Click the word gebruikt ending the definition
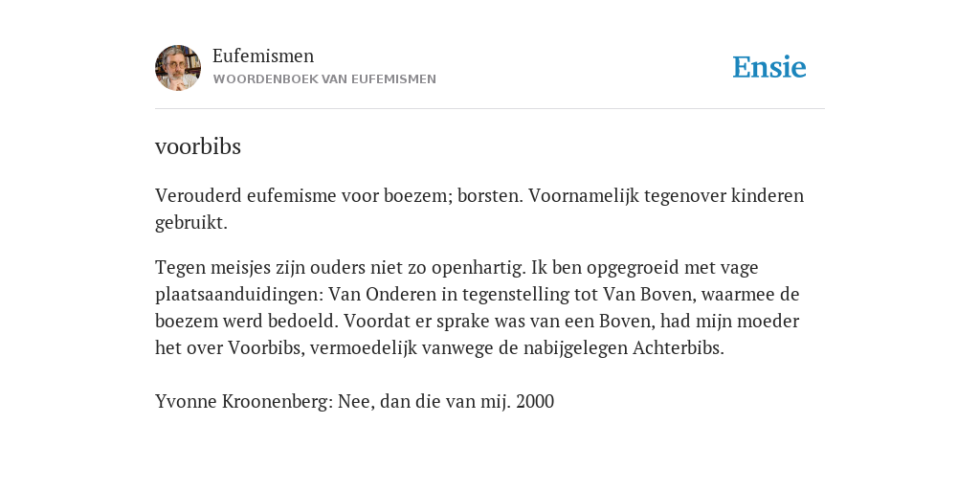The image size is (980, 490). tap(191, 223)
